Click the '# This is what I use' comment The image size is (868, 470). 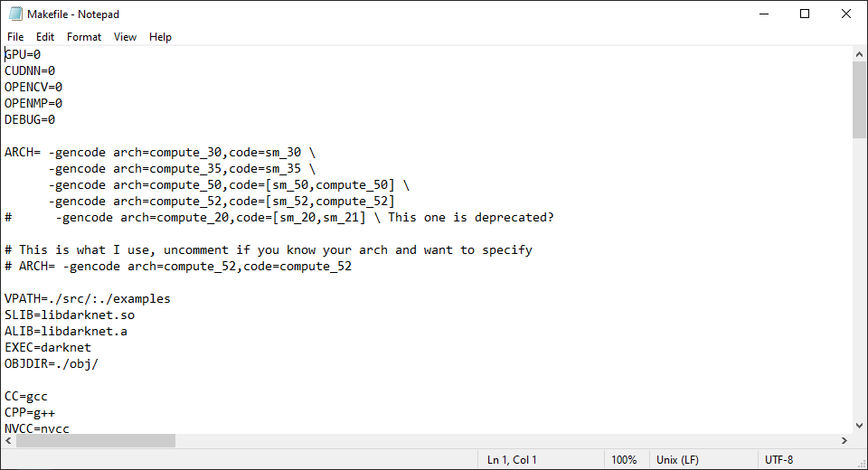269,250
